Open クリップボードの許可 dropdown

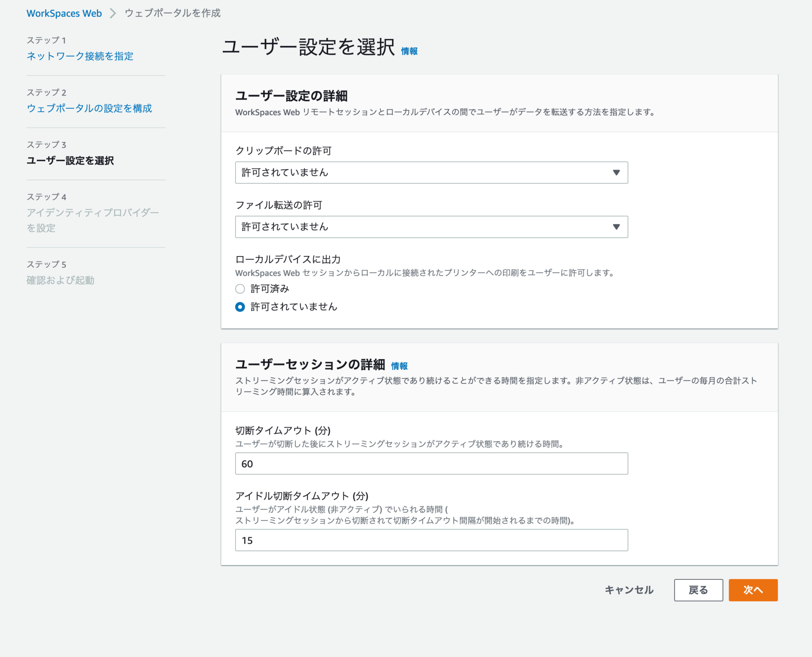431,172
